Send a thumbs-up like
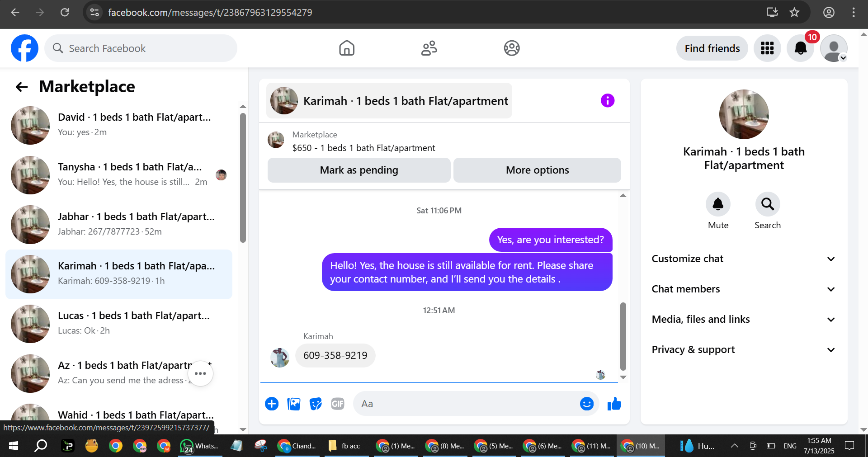Screen dimensions: 868x457 (x=614, y=404)
